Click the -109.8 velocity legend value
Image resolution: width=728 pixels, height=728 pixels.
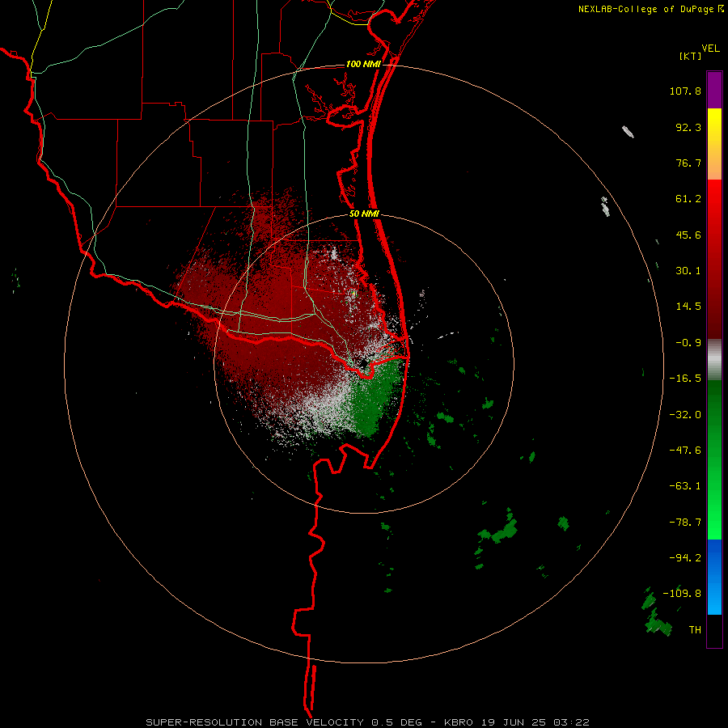point(682,594)
